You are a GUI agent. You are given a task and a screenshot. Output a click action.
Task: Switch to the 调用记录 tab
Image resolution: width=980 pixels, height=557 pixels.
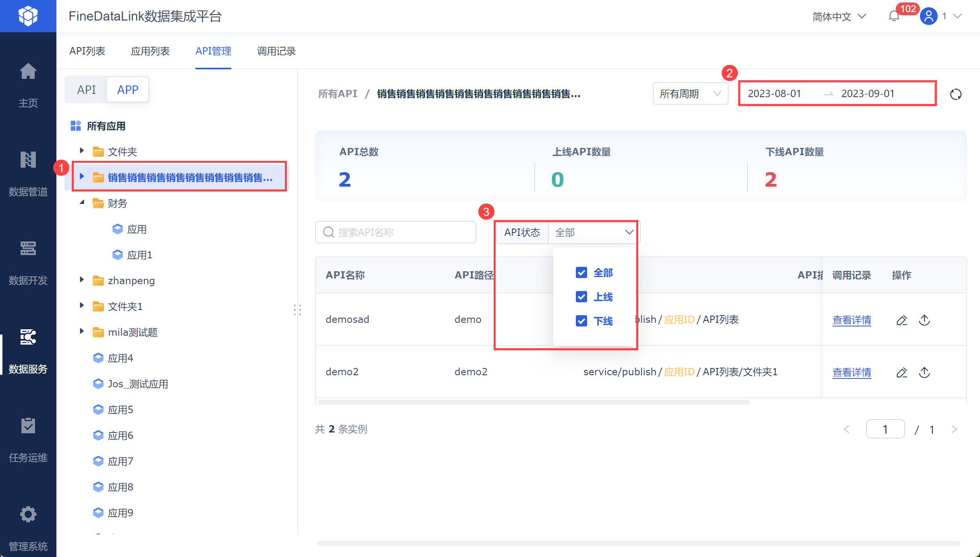tap(276, 51)
